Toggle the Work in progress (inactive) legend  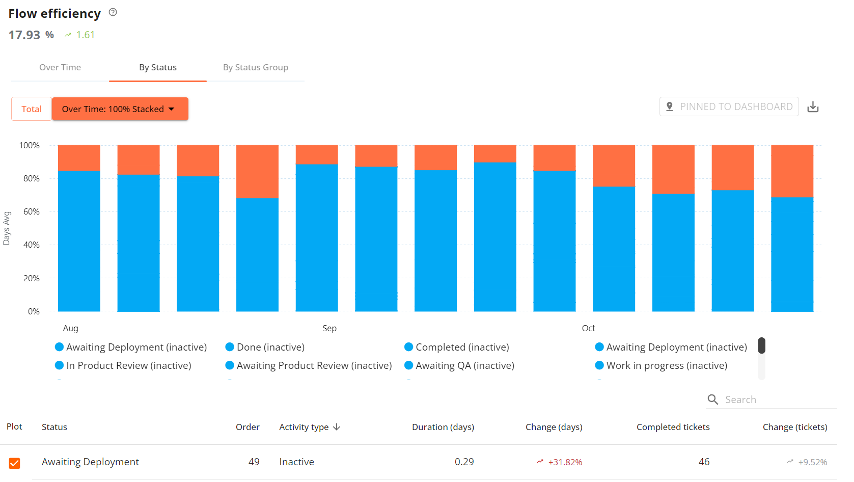(661, 366)
